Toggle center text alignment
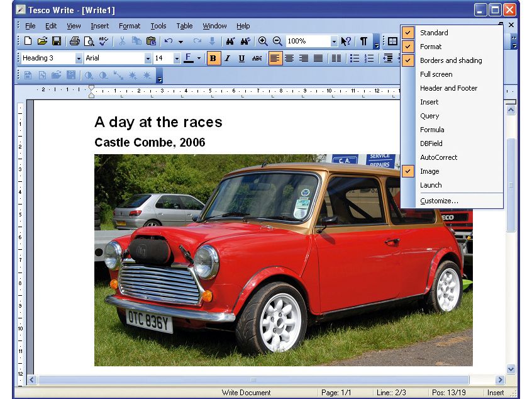The image size is (532, 399). coord(289,59)
